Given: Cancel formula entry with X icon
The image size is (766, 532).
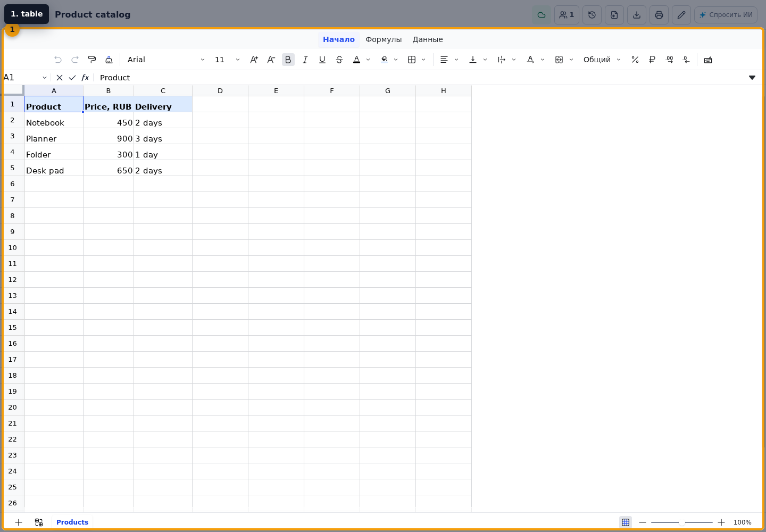Looking at the screenshot, I should (60, 78).
